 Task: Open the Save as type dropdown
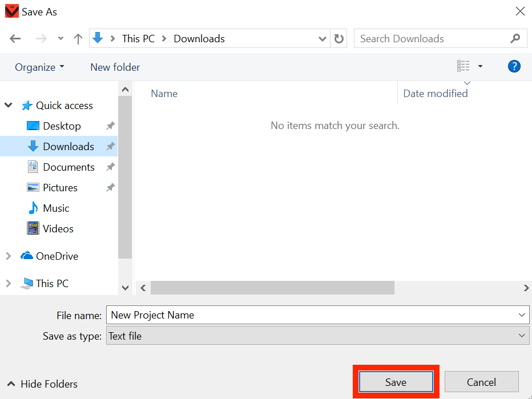tap(520, 336)
